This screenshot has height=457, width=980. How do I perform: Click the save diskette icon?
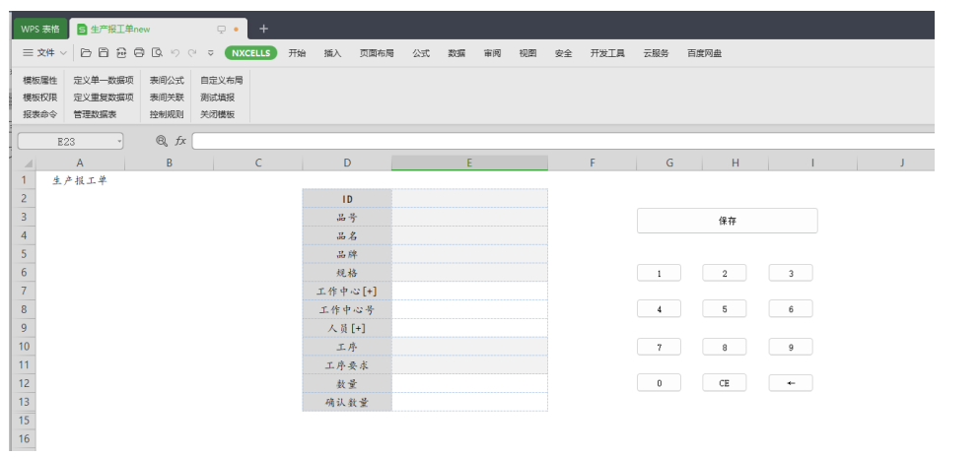coord(104,53)
